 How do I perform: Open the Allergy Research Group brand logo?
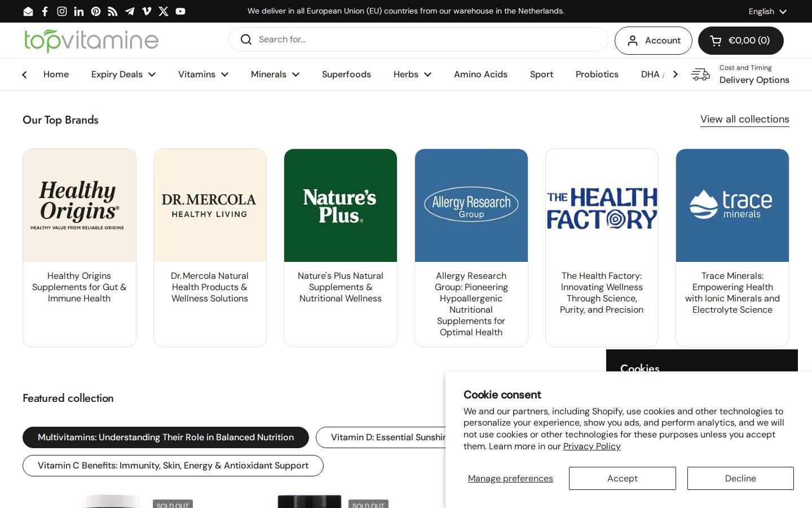pos(471,205)
